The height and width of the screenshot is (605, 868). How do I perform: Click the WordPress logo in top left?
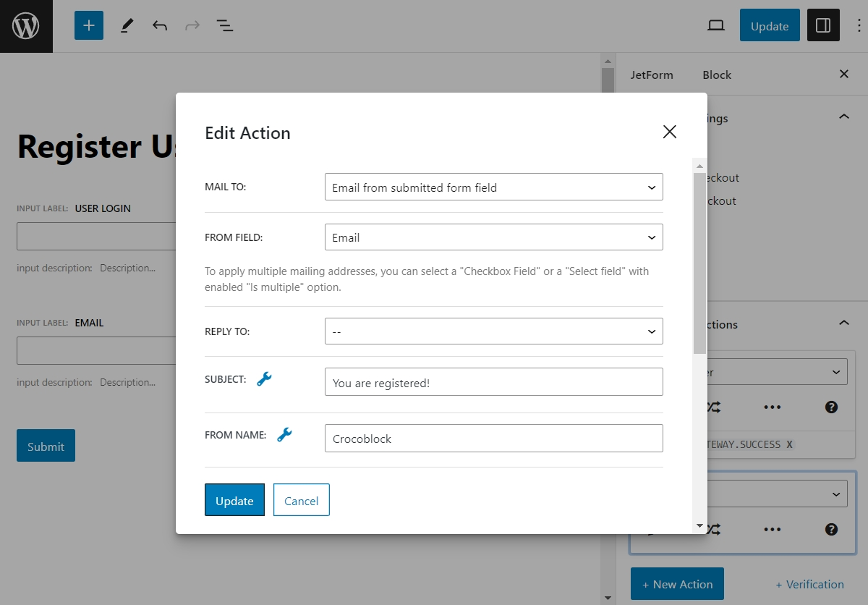(x=26, y=25)
